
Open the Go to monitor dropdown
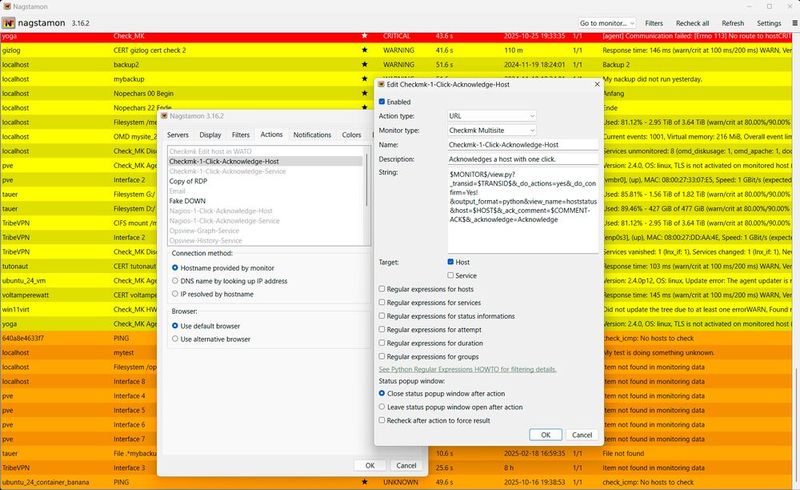pos(607,23)
